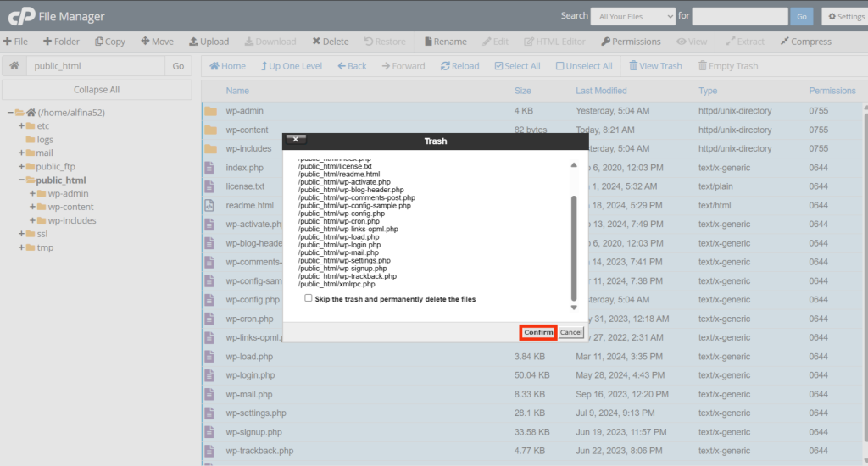Click the Reload icon in navigation bar

click(459, 66)
